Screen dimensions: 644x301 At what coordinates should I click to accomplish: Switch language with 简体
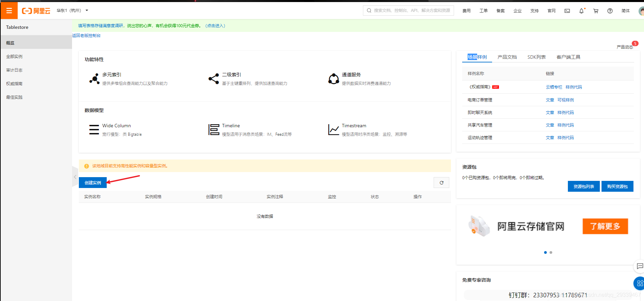[626, 11]
